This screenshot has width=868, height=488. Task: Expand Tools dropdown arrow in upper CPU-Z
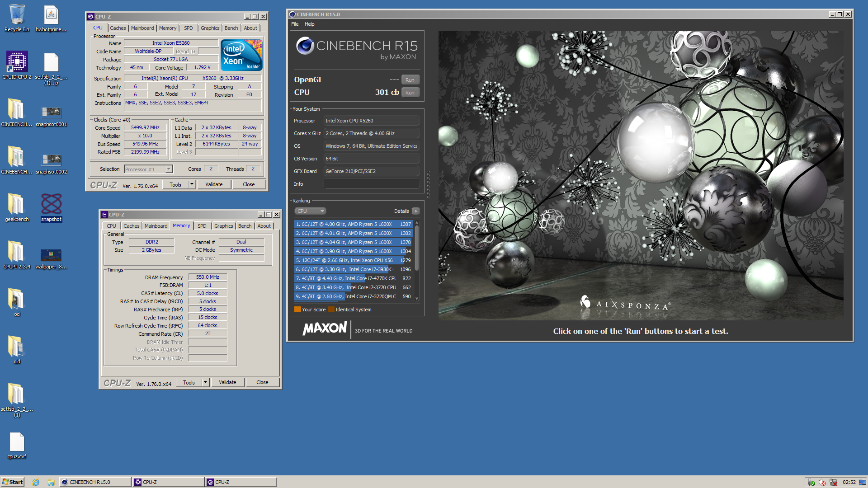coord(192,184)
